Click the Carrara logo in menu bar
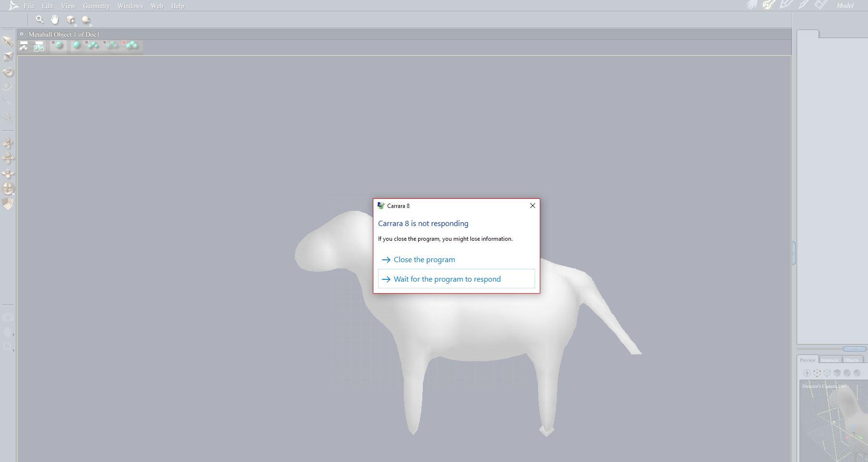The width and height of the screenshot is (868, 462). tap(13, 6)
